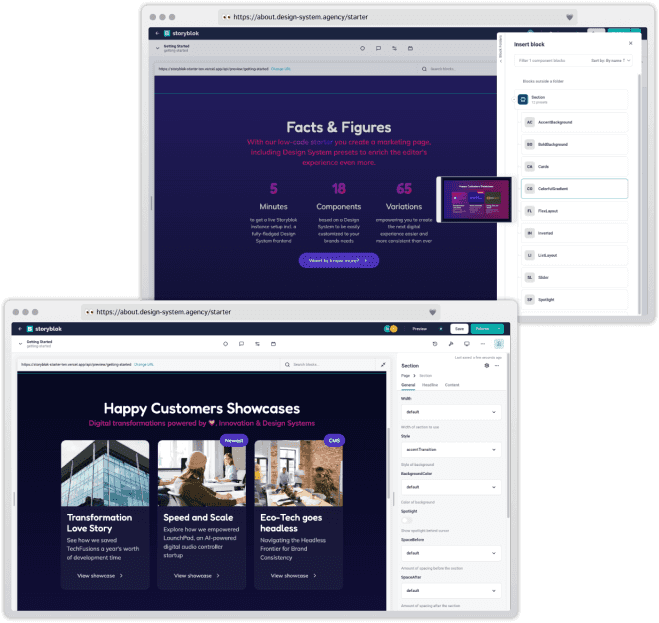Image resolution: width=659 pixels, height=623 pixels.
Task: Click eyes icon in front browser address bar
Action: 89,312
